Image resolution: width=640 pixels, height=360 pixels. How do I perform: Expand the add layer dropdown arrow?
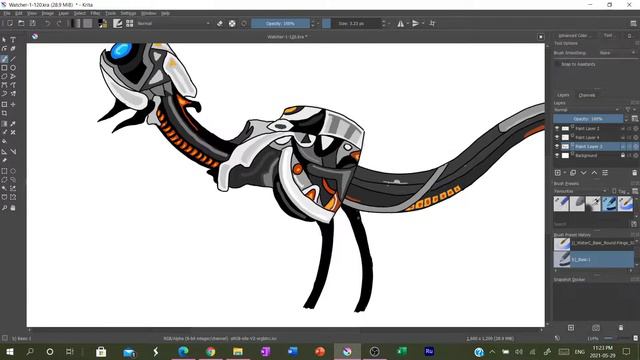click(x=564, y=173)
